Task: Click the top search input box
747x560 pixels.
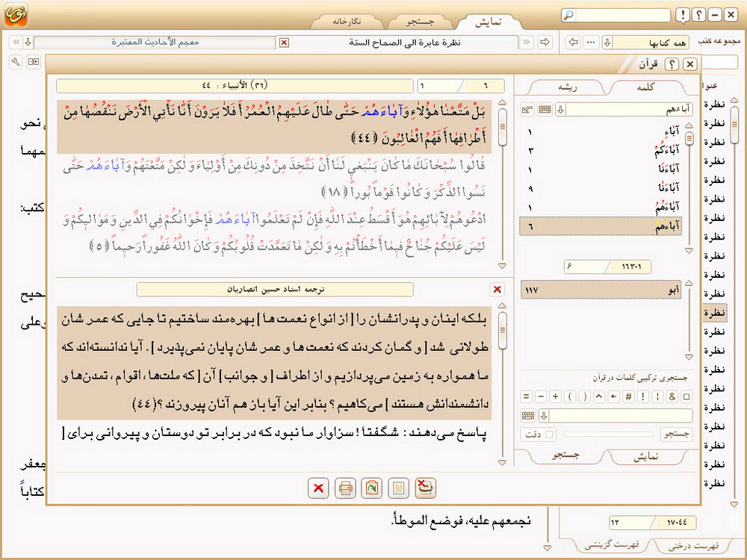Action: click(622, 15)
